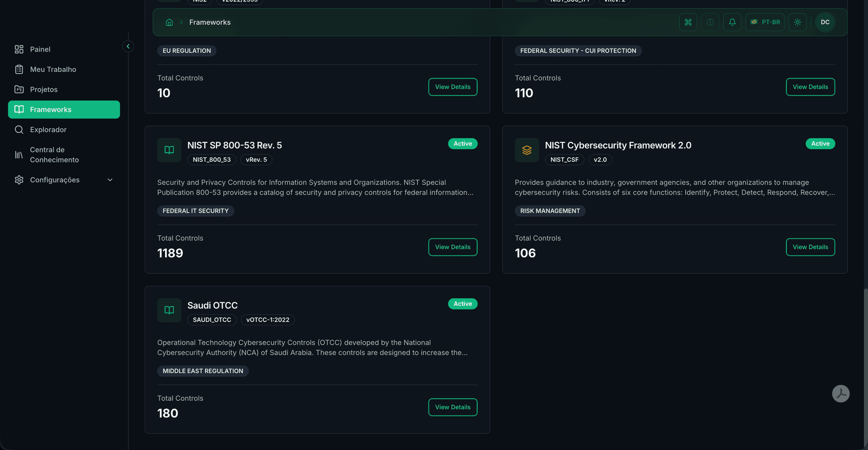This screenshot has height=450, width=868.
Task: Open the notifications bell icon
Action: point(732,22)
